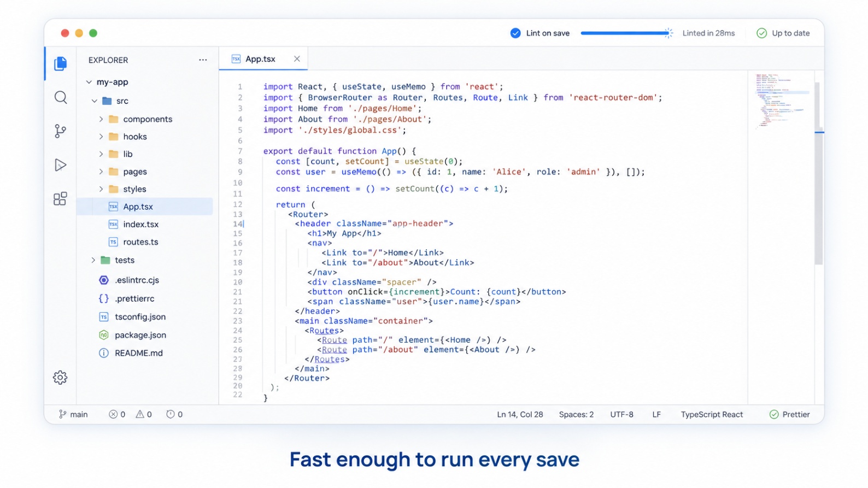Click the ESLint icon beside .eslintrc.cjs
The width and height of the screenshot is (868, 488).
pyautogui.click(x=104, y=280)
